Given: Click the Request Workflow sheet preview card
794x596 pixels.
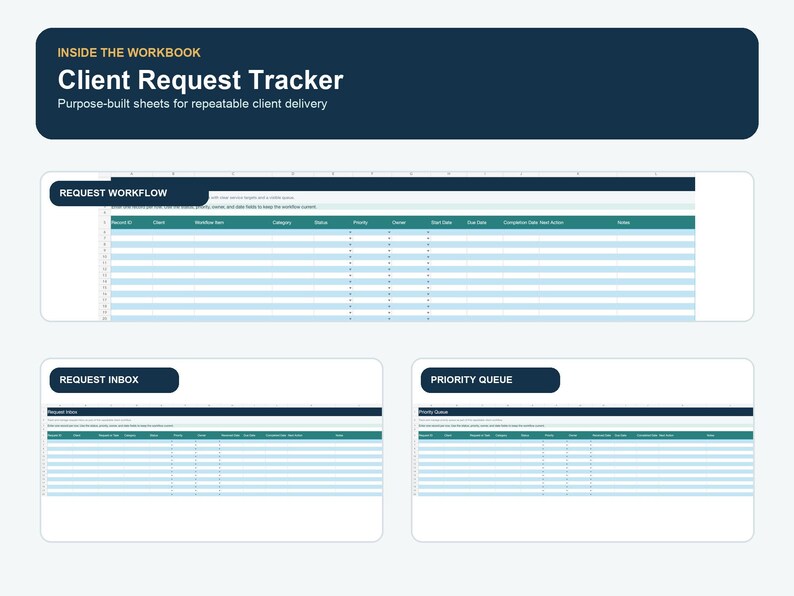Looking at the screenshot, I should 397,247.
